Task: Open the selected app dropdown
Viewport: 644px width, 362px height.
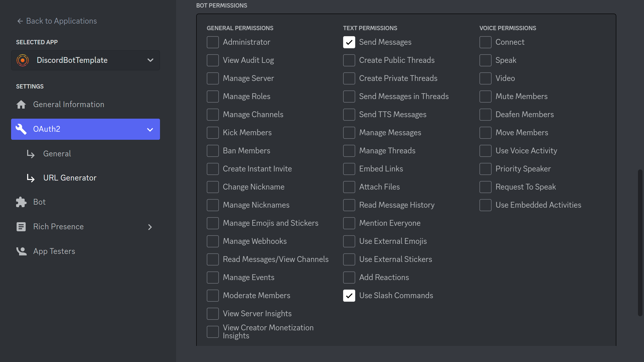Action: 150,60
